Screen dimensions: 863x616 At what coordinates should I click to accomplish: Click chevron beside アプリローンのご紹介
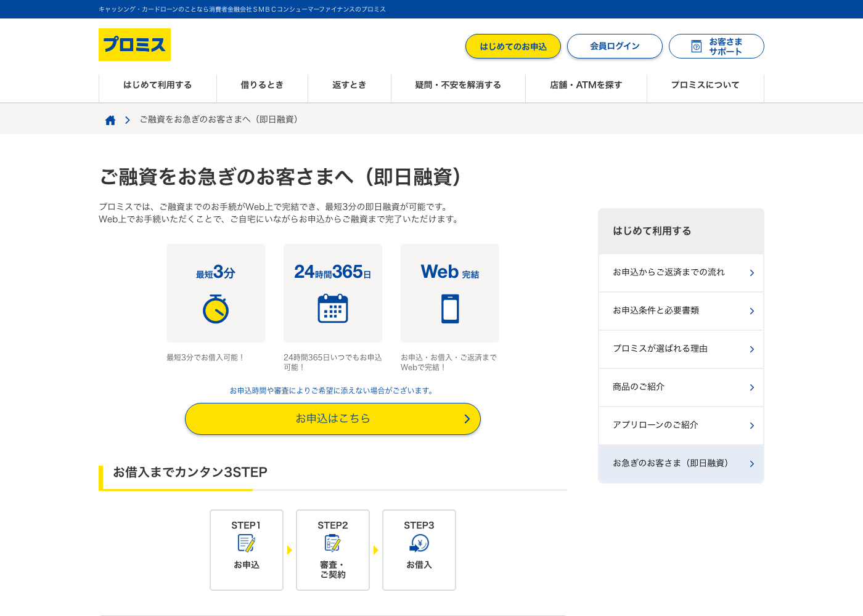751,426
